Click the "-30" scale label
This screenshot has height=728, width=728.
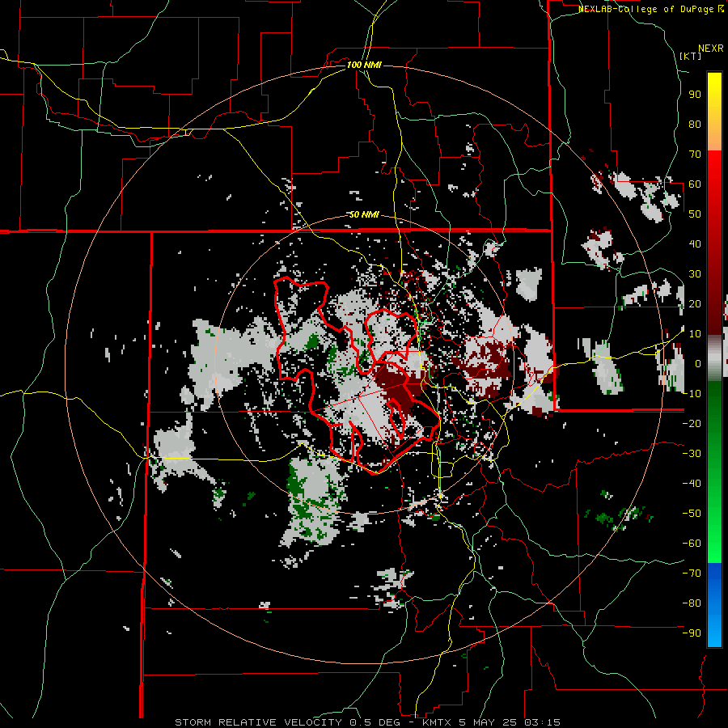(692, 454)
